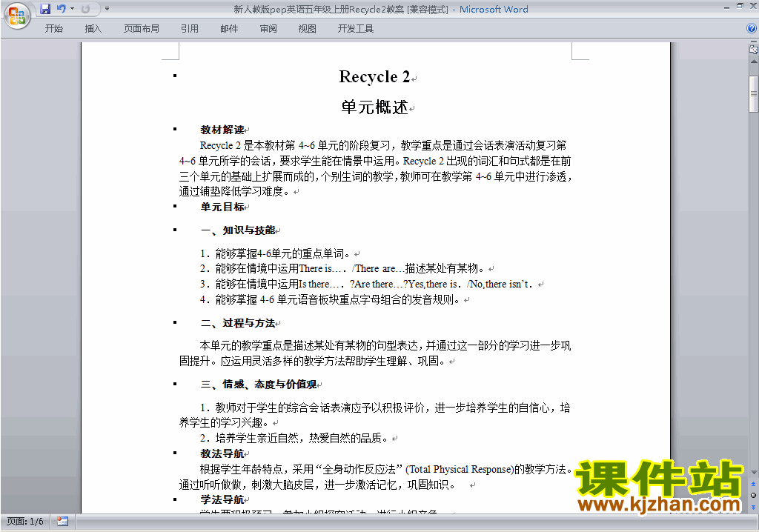This screenshot has width=759, height=532.
Task: Click the Redo (repeat) icon
Action: [86, 9]
